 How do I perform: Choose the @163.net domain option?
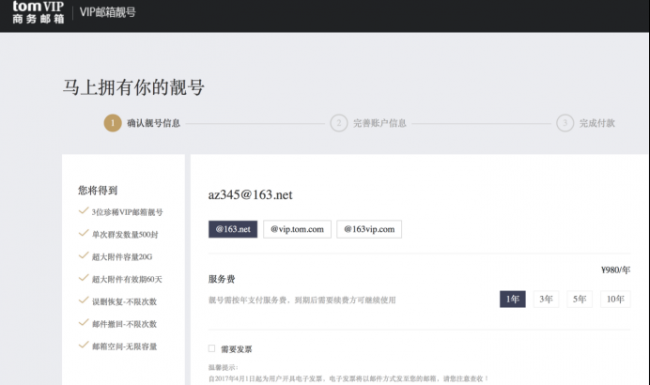pyautogui.click(x=233, y=229)
